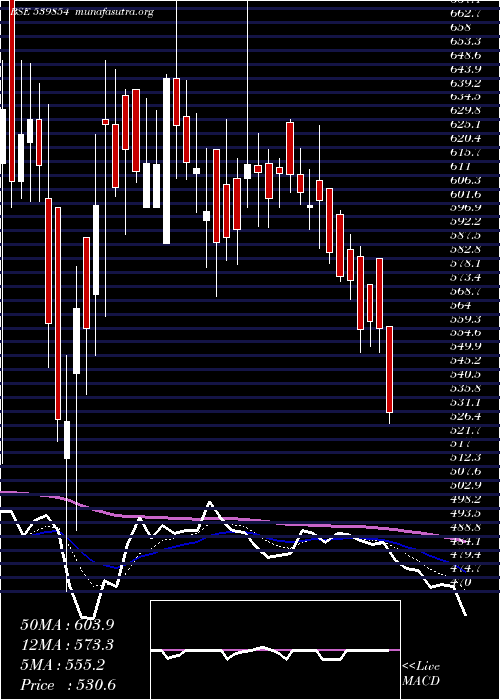The image size is (500, 700).
Task: Click the 554.6 price axis label
Action: (x=466, y=333)
